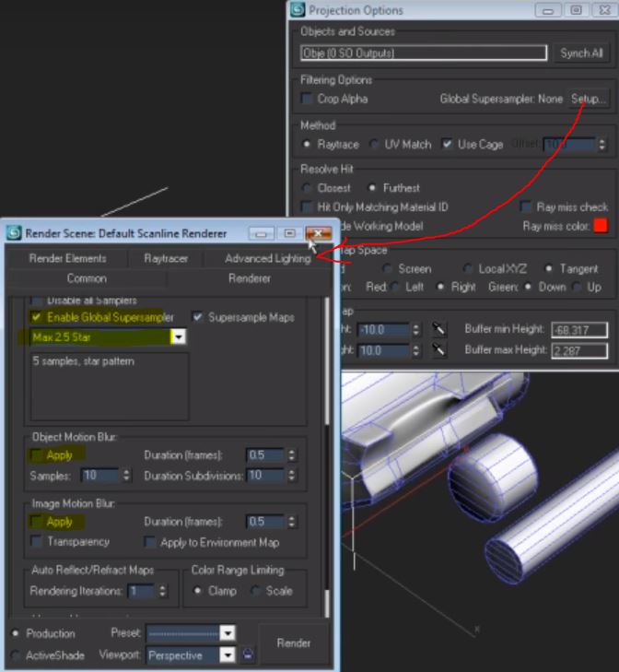The width and height of the screenshot is (619, 672).
Task: Adjust Duration Subdivisions spinner
Action: pyautogui.click(x=292, y=475)
